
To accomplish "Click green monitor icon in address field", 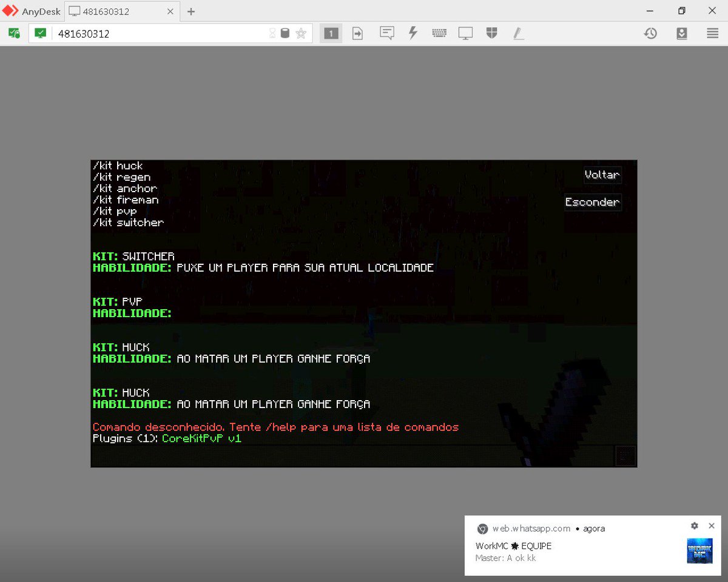I will (40, 33).
